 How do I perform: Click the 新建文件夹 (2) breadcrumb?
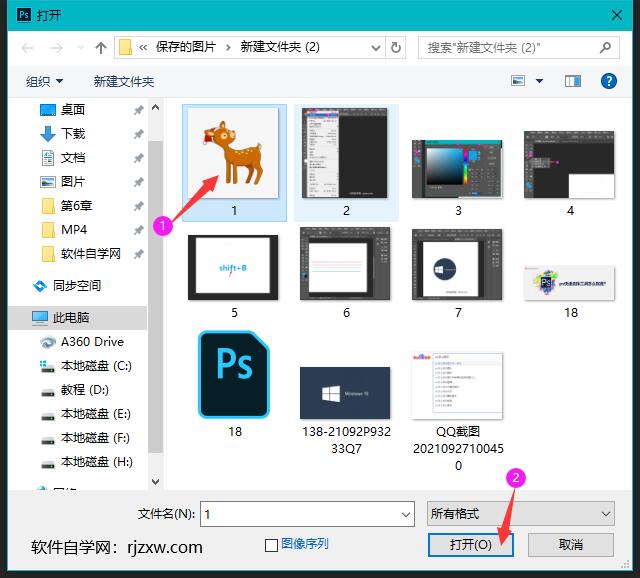click(280, 47)
